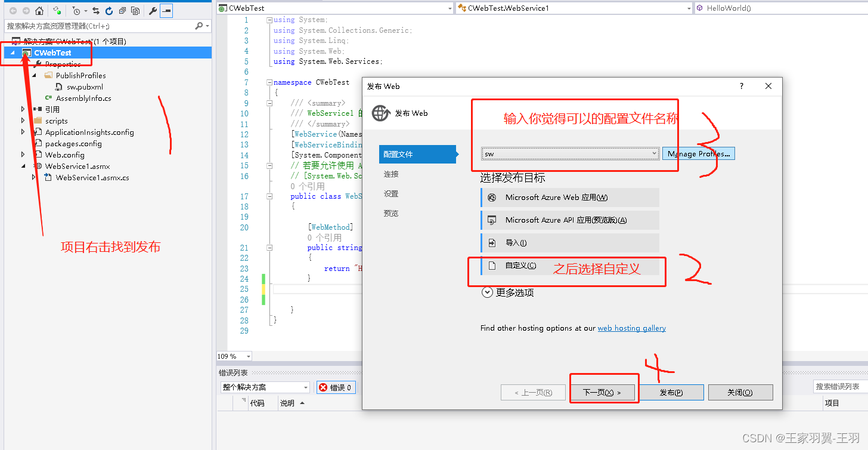This screenshot has width=868, height=450.
Task: Choose Microsoft Azure Web 应用 publish target
Action: (570, 198)
